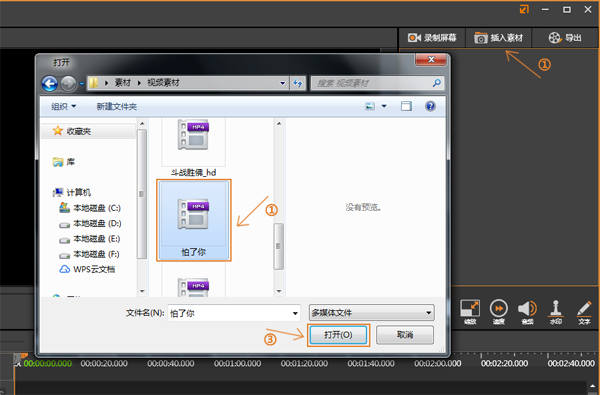Select the 怕了你 MP4 file thumbnail

point(194,220)
